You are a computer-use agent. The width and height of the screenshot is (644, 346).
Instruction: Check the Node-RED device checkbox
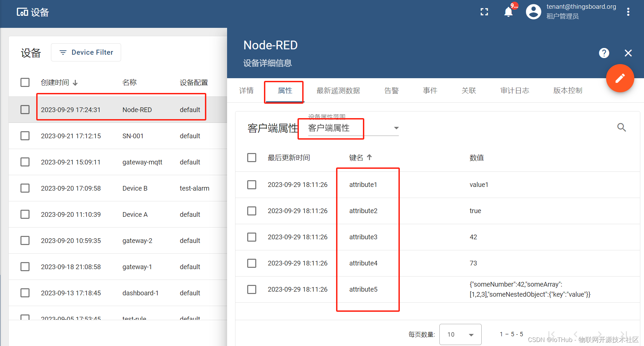25,109
